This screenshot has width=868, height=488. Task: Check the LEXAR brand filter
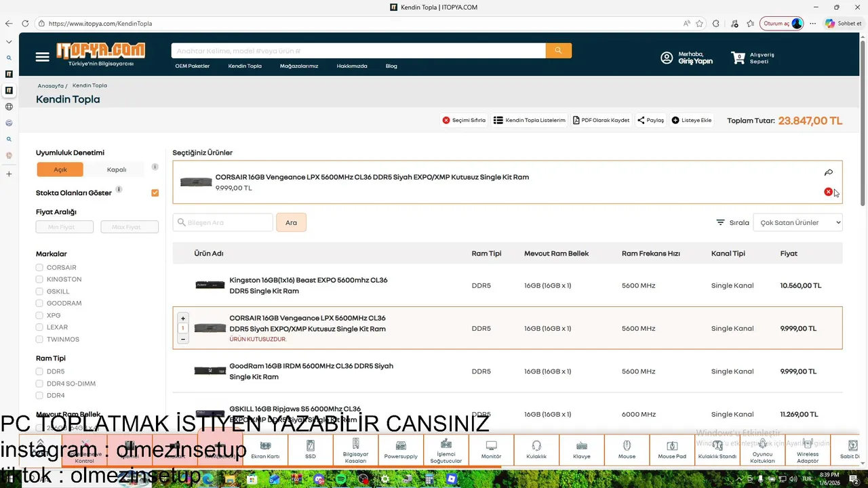[39, 327]
